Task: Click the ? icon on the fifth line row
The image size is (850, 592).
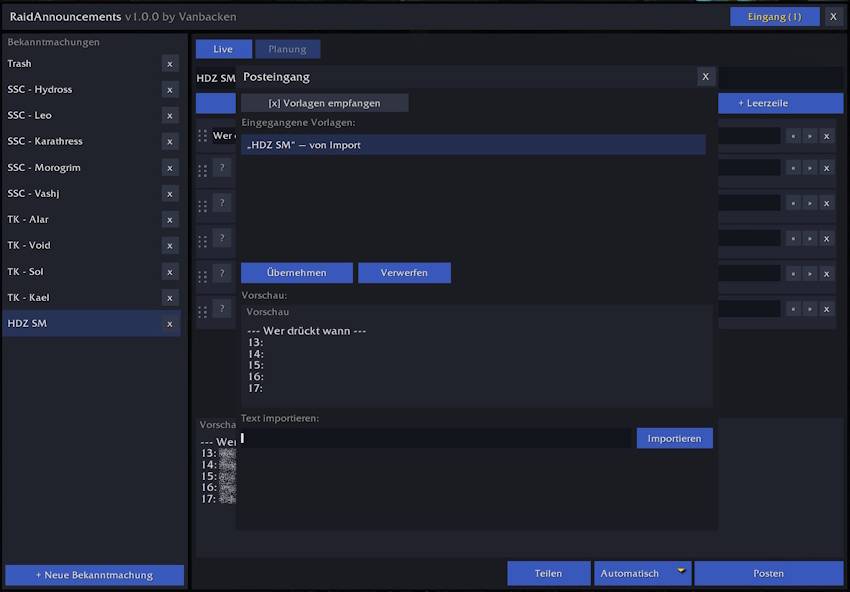Action: pyautogui.click(x=222, y=273)
